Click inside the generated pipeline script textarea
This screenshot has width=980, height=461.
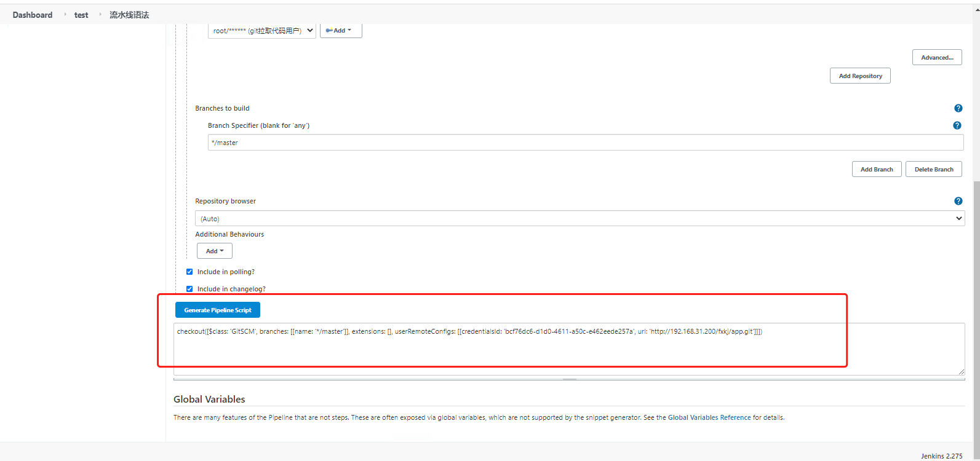[x=569, y=349]
